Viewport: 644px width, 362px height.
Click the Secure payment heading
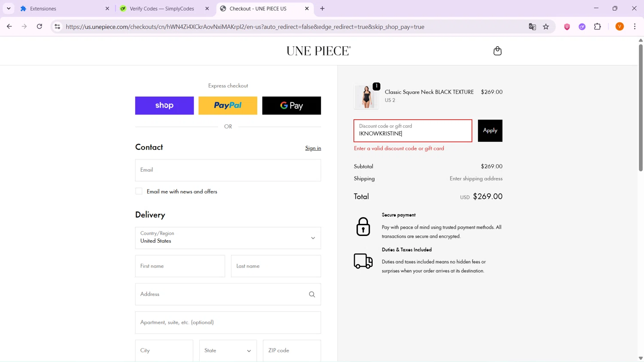pos(398,215)
